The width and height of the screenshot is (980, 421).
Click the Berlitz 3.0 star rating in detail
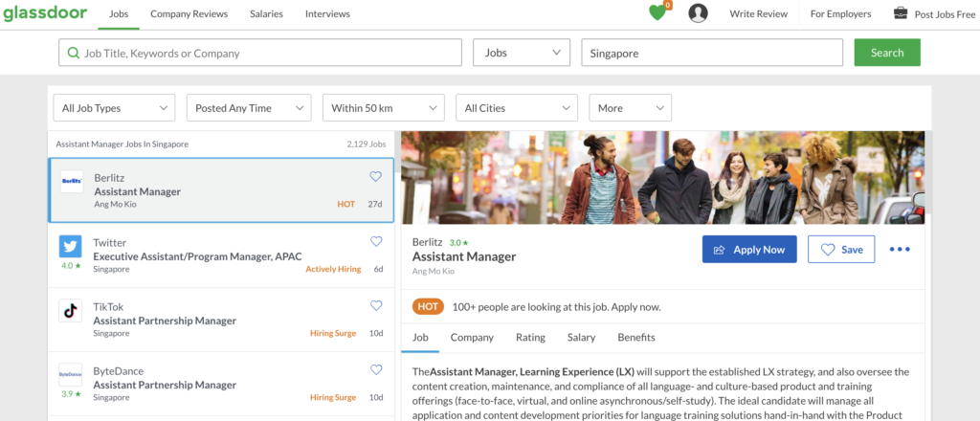click(x=458, y=242)
